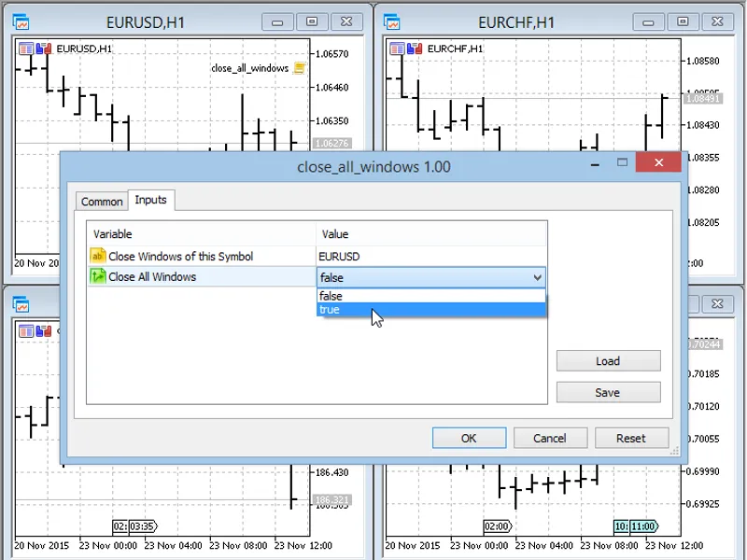Click the close_all_windows 1.00 dialog title
The image size is (747, 560).
click(374, 167)
